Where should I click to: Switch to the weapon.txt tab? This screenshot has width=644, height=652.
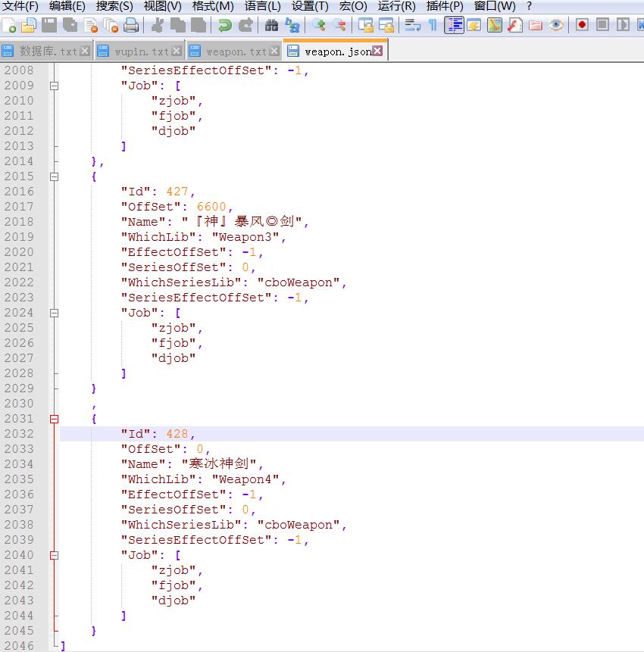[x=234, y=51]
